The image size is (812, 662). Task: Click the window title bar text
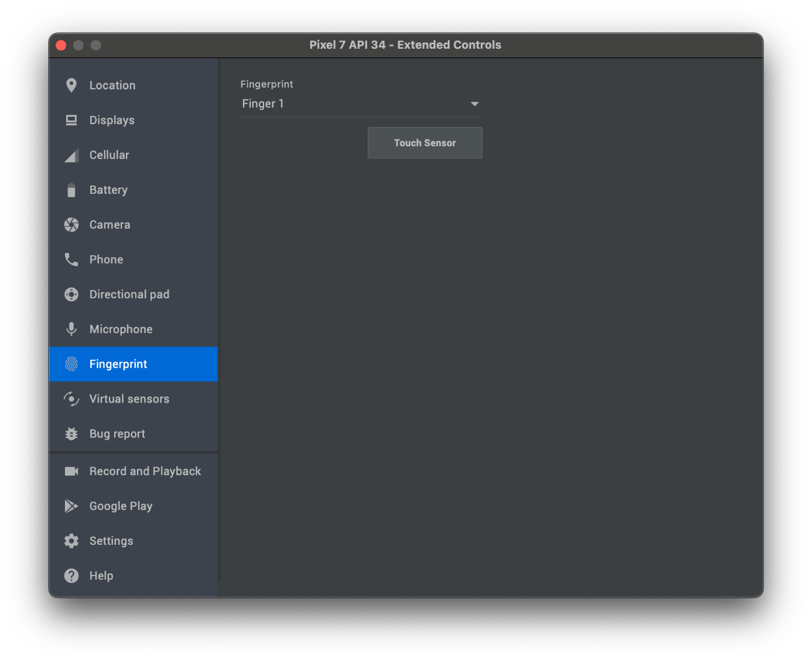pos(405,45)
